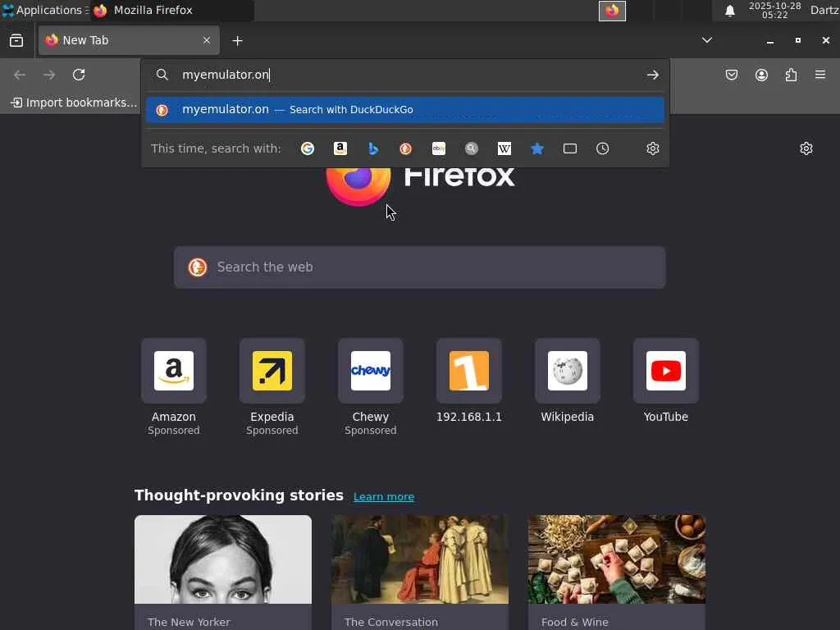This screenshot has height=630, width=840.
Task: Open a new tab with plus button
Action: 237,41
